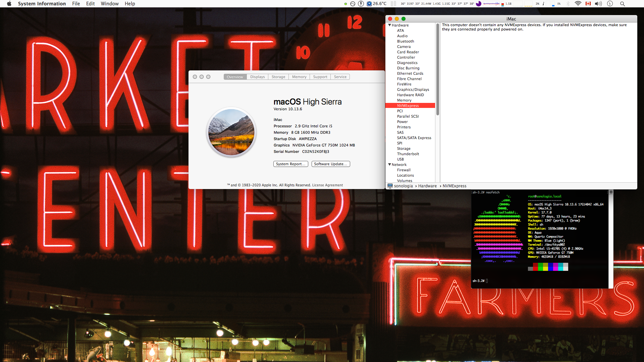Viewport: 644px width, 362px height.
Task: Collapse the Hardware tree section
Action: (x=389, y=25)
